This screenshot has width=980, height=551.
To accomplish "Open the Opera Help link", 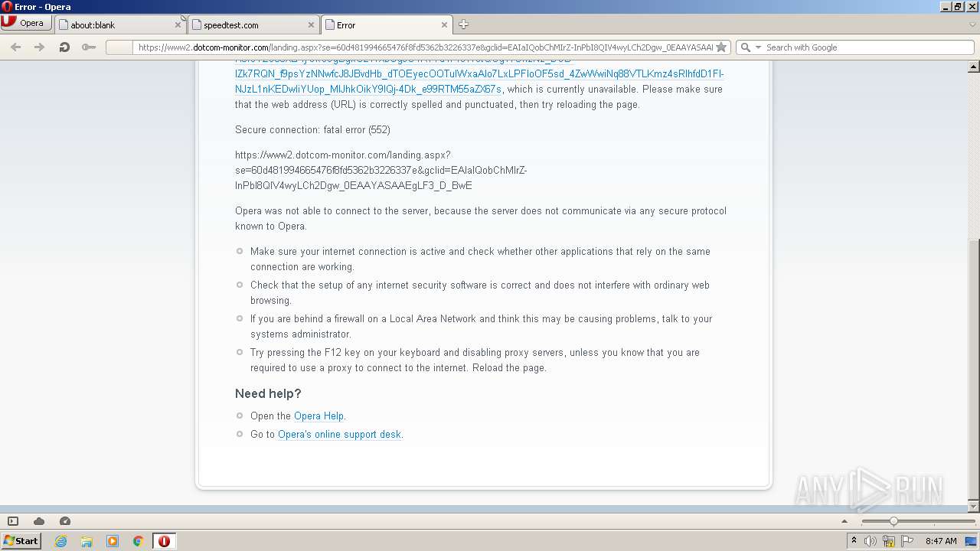I will pos(318,416).
